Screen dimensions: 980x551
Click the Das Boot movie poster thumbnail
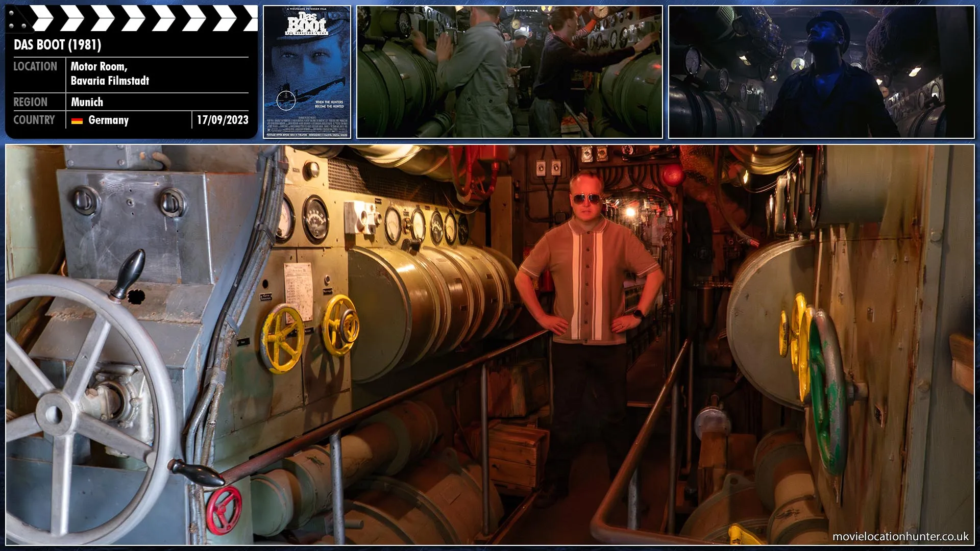point(307,72)
